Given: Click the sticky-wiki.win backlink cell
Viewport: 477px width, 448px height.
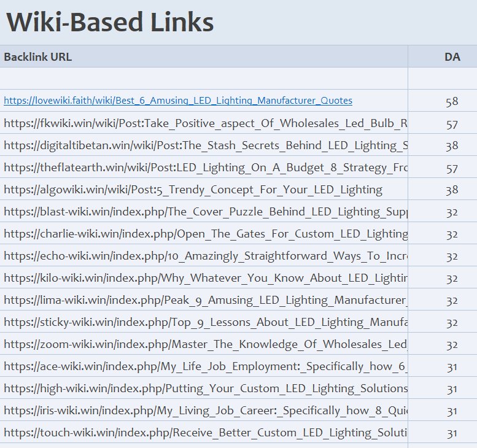Looking at the screenshot, I should [205, 322].
